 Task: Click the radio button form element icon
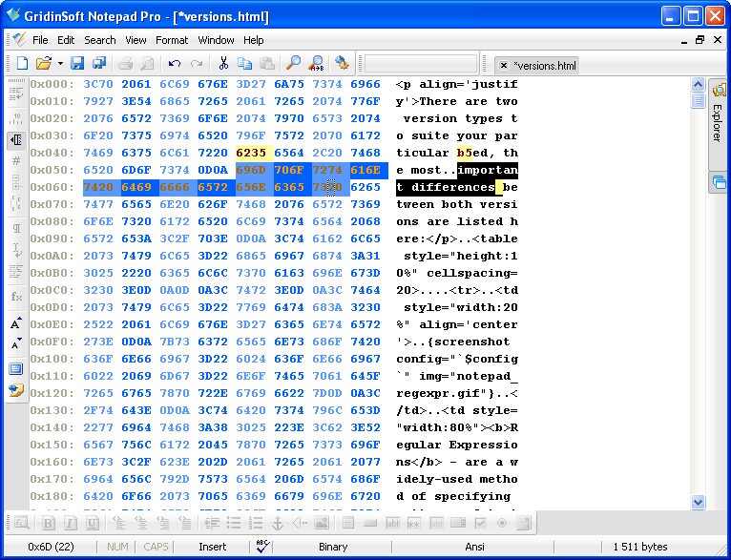502,523
